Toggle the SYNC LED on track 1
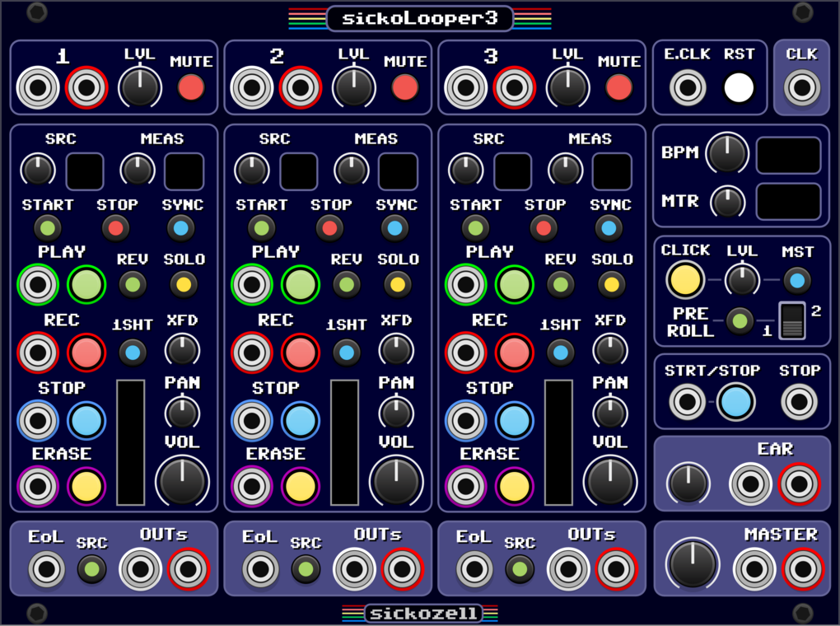The height and width of the screenshot is (626, 840). (x=180, y=228)
